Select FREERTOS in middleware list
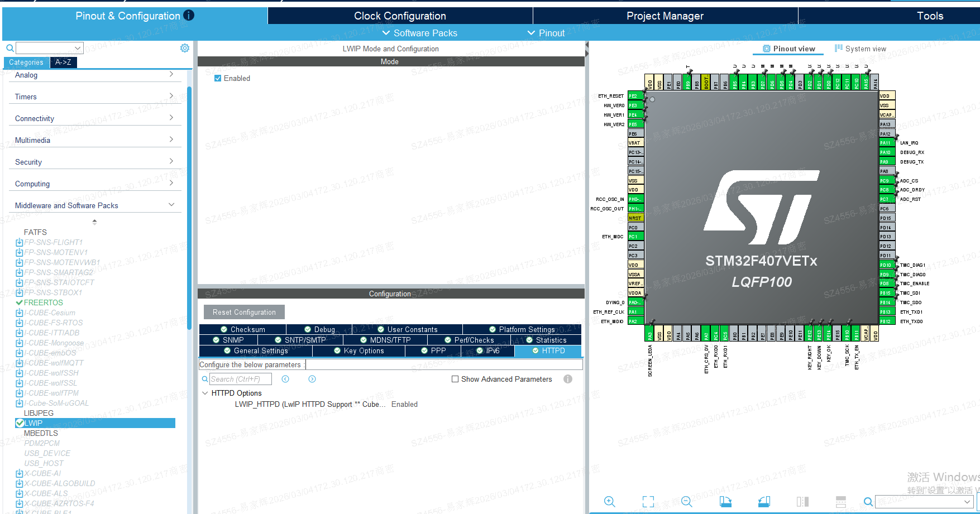980x514 pixels. [x=44, y=302]
